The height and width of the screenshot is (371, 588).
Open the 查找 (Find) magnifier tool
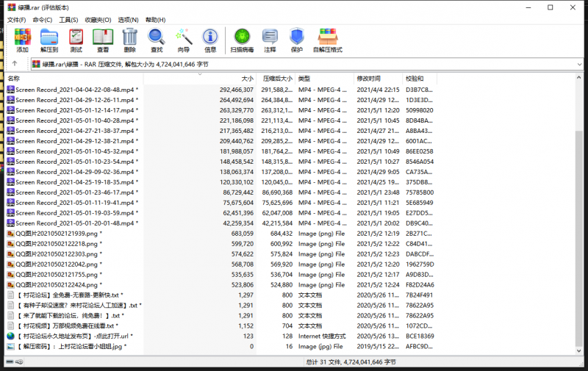157,39
